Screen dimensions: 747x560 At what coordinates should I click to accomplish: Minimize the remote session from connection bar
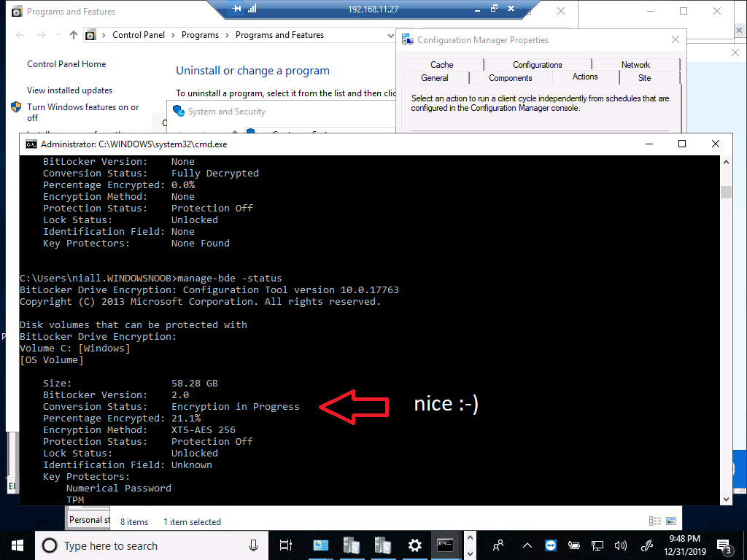477,9
